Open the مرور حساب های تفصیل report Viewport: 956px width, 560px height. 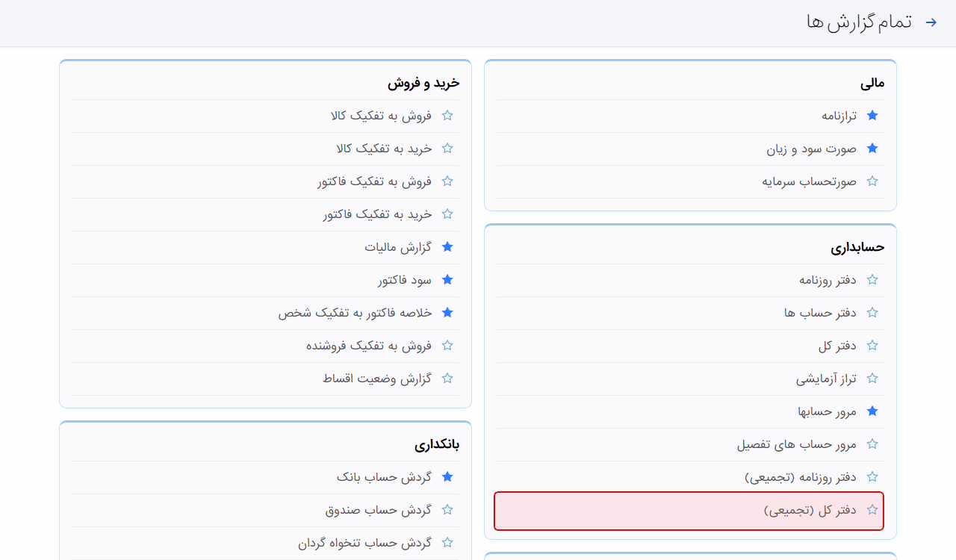pos(796,444)
